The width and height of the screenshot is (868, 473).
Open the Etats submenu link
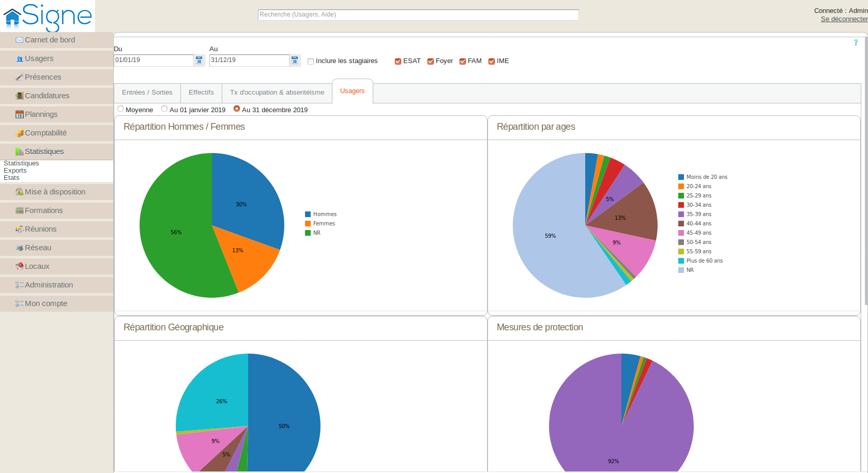11,178
